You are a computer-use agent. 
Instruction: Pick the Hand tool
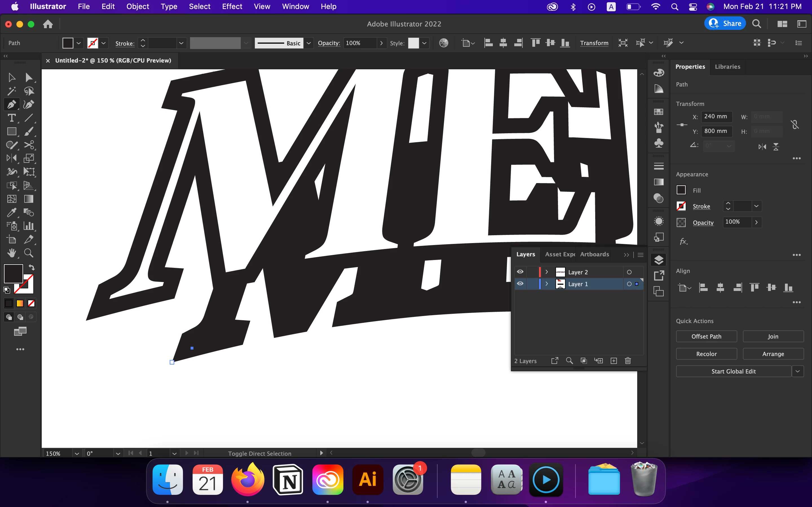click(11, 253)
